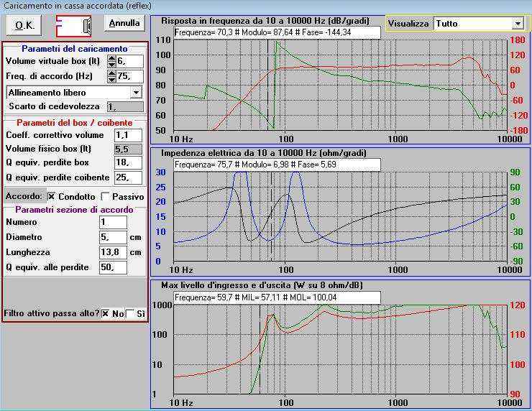Click the Numero condotti field
Image resolution: width=532 pixels, height=411 pixels.
114,223
